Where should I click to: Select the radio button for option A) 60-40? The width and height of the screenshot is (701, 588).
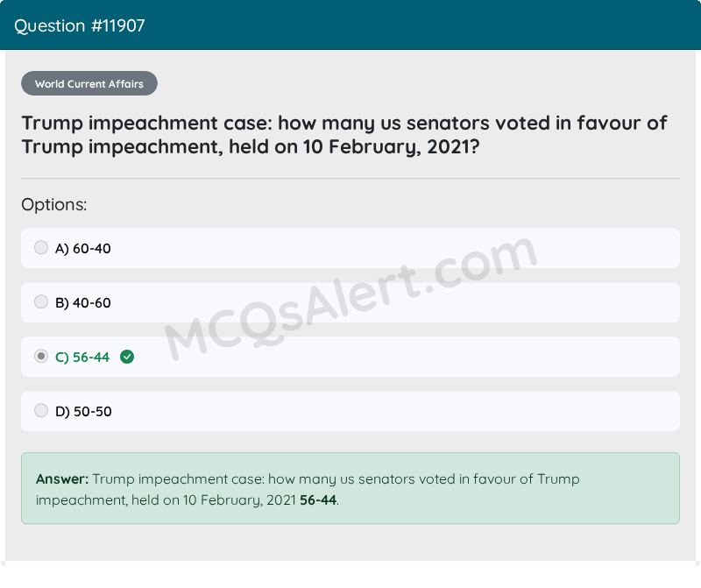pos(41,247)
